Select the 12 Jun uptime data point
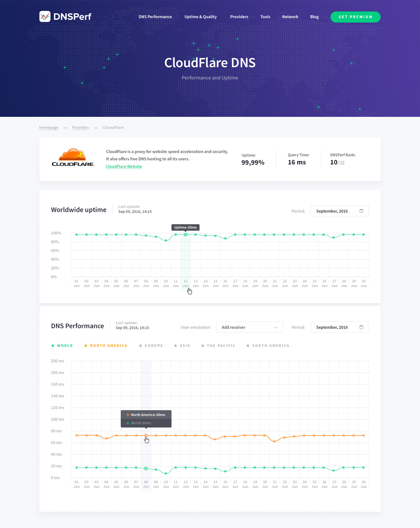Image resolution: width=420 pixels, height=528 pixels. [x=186, y=234]
